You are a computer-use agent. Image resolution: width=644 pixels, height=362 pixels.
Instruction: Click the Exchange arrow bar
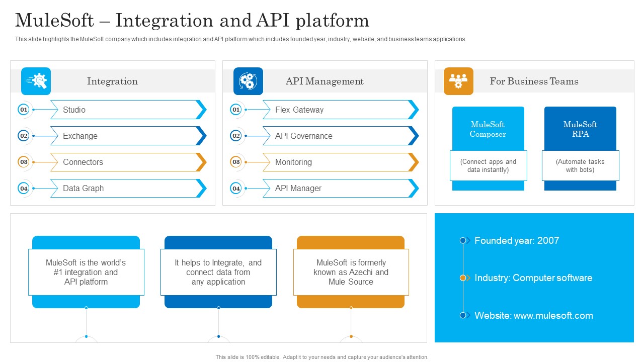[128, 136]
